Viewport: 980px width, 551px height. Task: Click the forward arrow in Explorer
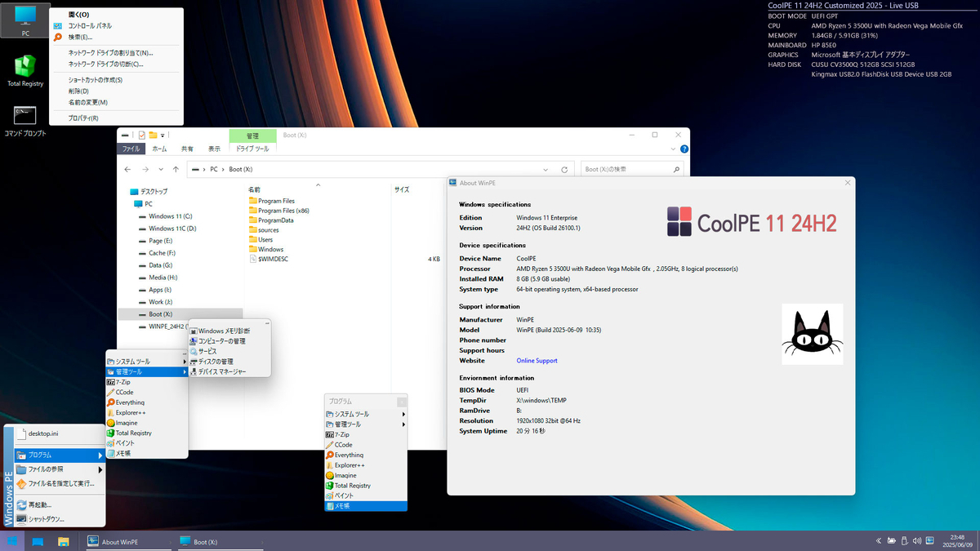click(x=145, y=169)
